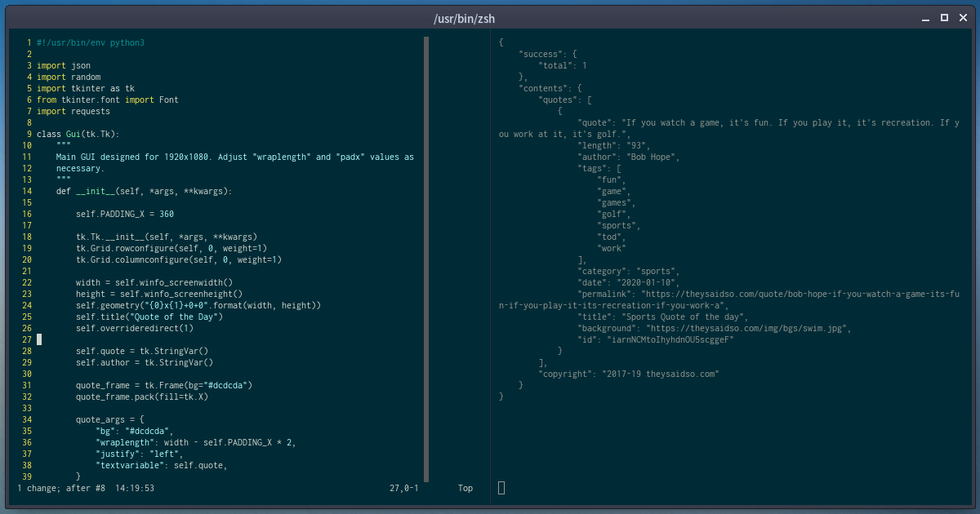Viewport: 980px width, 514px height.
Task: Click the copyright line in the JSON output
Action: tap(629, 374)
